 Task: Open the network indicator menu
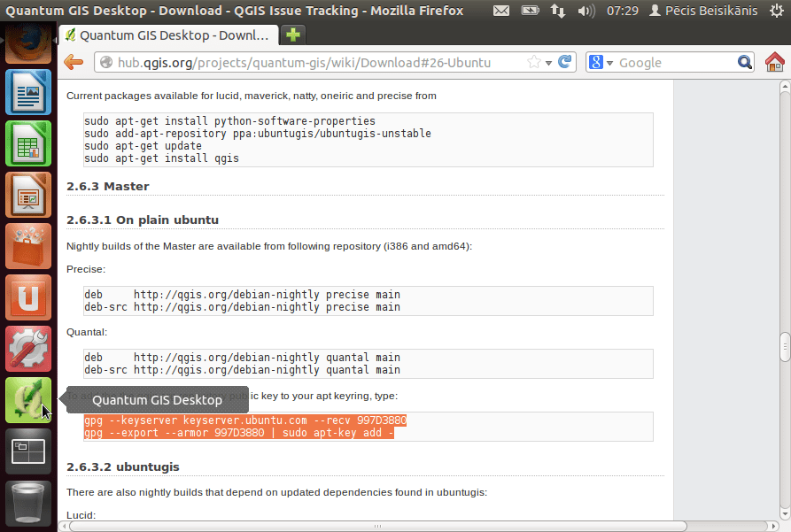(558, 10)
